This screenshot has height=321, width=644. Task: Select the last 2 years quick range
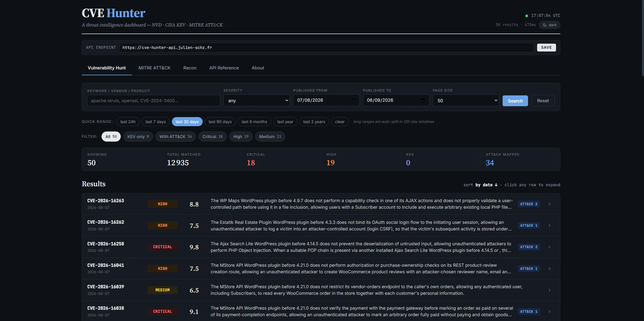314,122
